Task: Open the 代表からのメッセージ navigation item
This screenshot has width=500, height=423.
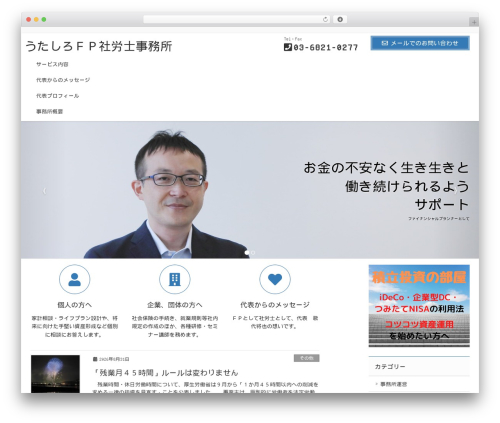Action: point(63,80)
